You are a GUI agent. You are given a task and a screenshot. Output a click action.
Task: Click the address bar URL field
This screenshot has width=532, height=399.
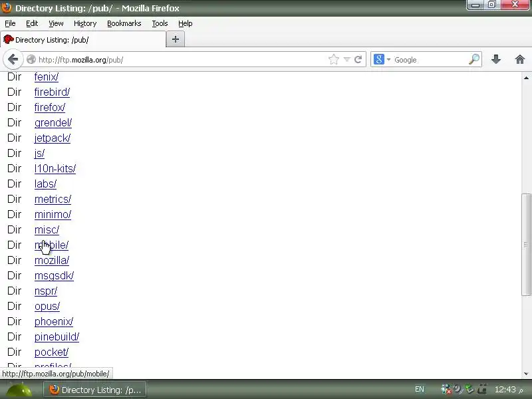tap(182, 60)
